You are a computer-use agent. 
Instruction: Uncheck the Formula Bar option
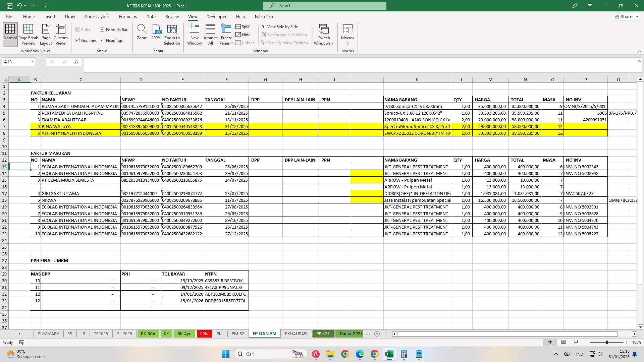point(102,29)
